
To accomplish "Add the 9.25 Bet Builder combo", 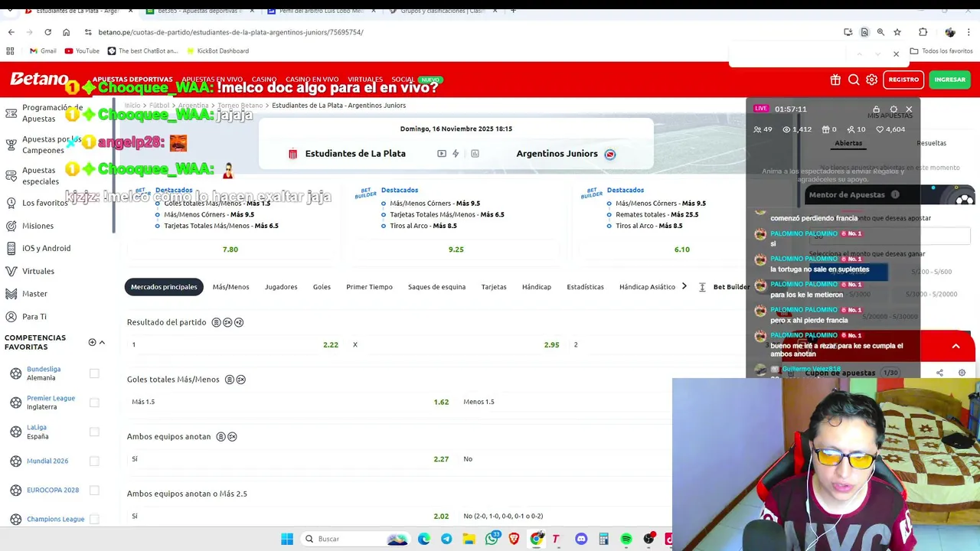I will tap(456, 249).
